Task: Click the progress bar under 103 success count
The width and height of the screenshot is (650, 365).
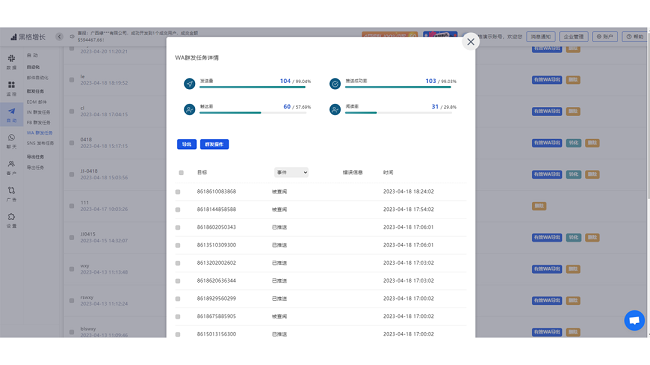Action: click(398, 87)
